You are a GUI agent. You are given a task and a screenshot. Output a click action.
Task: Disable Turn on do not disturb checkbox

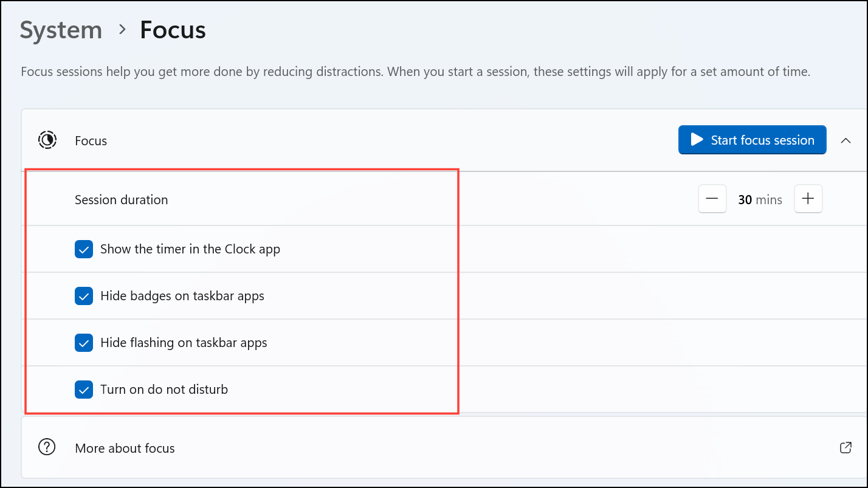point(84,390)
